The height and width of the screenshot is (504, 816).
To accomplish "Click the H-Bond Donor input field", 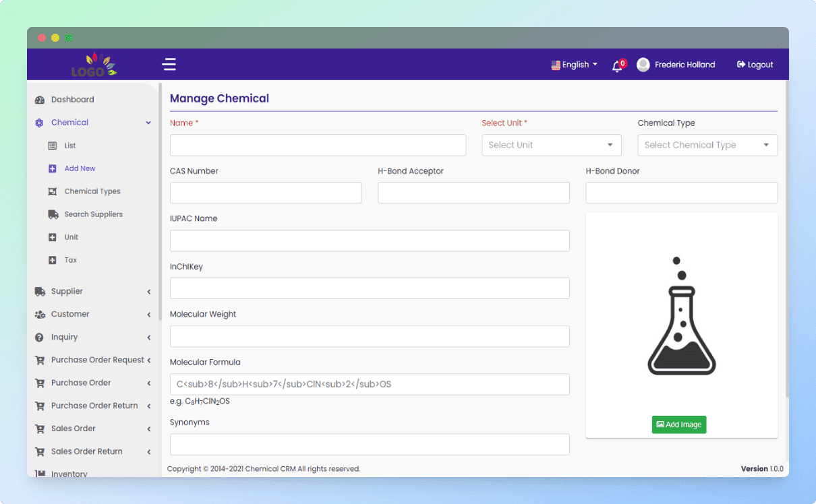I will point(682,193).
